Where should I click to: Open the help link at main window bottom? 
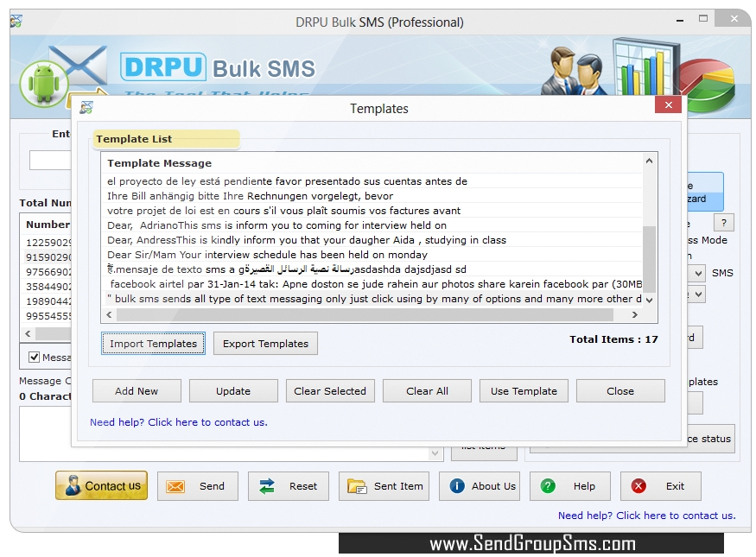tap(646, 515)
